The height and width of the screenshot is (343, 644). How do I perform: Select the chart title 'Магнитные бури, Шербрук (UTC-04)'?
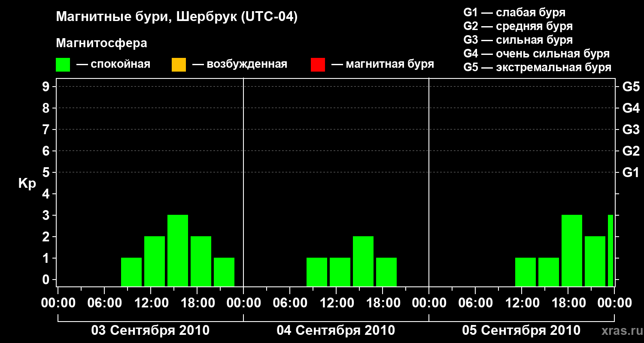[x=177, y=18]
